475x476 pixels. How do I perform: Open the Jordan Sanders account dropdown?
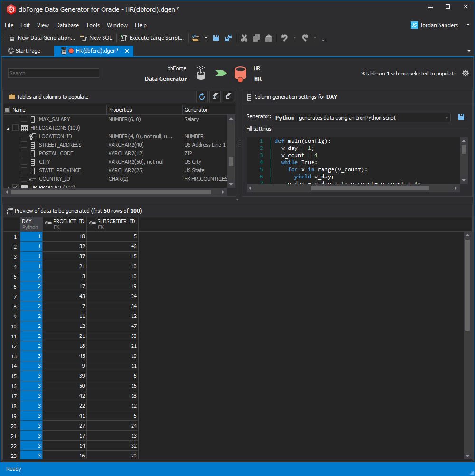[x=468, y=25]
